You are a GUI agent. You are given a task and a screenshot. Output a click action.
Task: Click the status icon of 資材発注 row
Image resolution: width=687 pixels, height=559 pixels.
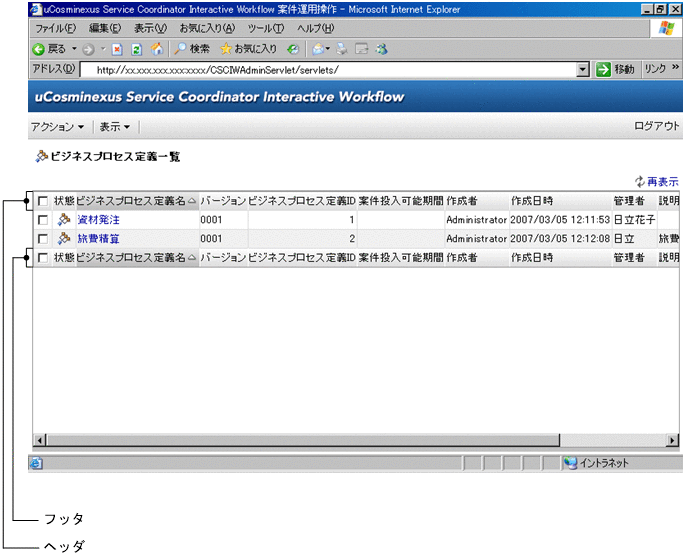click(64, 220)
